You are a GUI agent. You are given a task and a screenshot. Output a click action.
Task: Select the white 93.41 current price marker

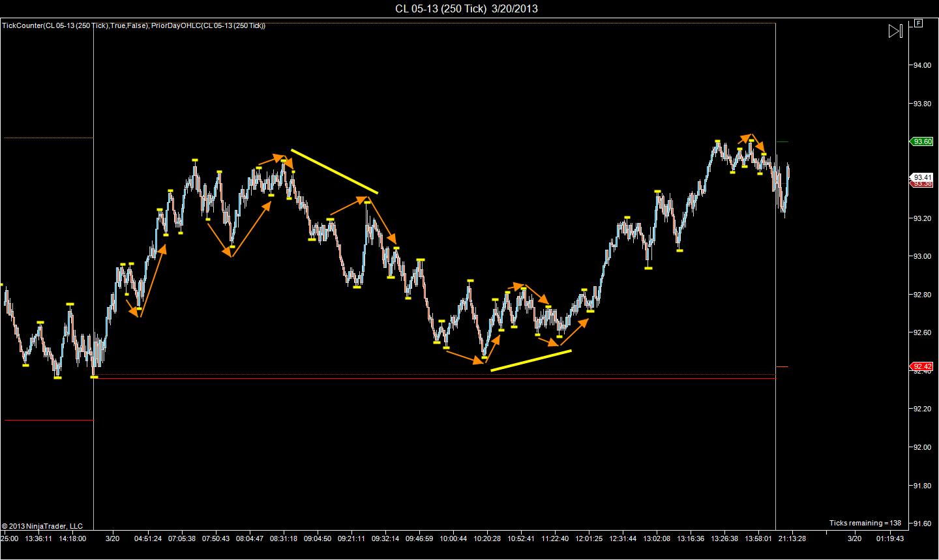(922, 177)
